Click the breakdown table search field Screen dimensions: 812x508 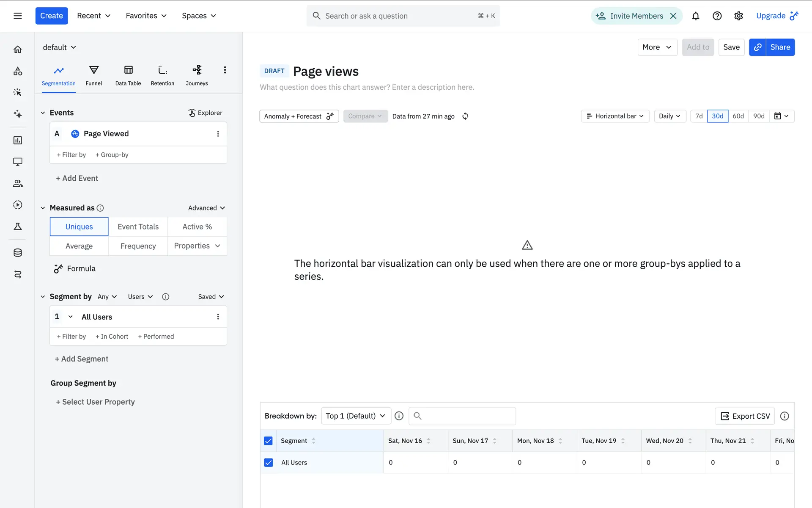[x=462, y=416]
